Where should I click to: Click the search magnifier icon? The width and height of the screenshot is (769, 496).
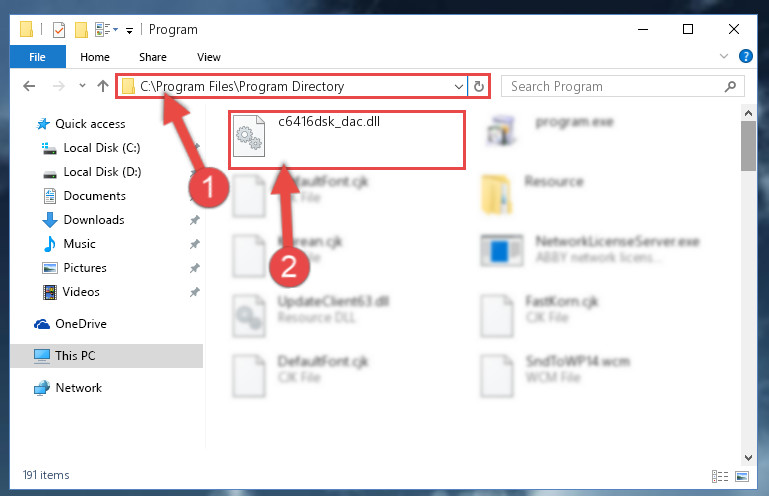click(x=730, y=86)
